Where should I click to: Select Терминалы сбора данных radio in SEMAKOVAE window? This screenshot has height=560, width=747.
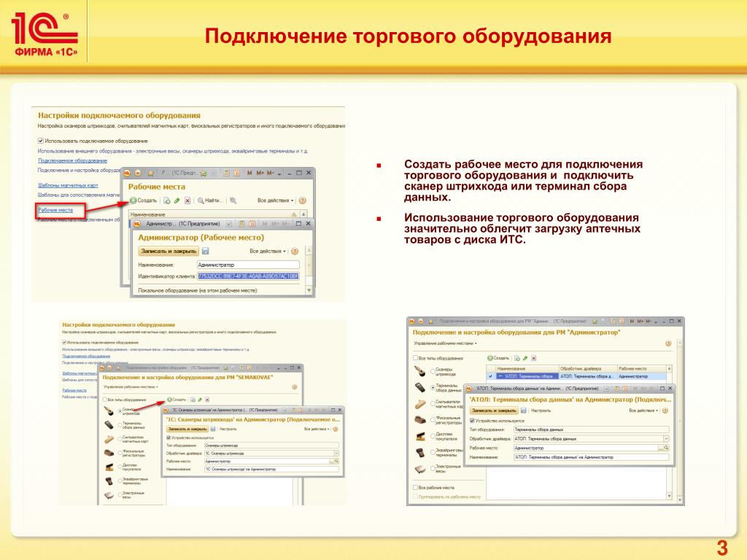pos(120,425)
